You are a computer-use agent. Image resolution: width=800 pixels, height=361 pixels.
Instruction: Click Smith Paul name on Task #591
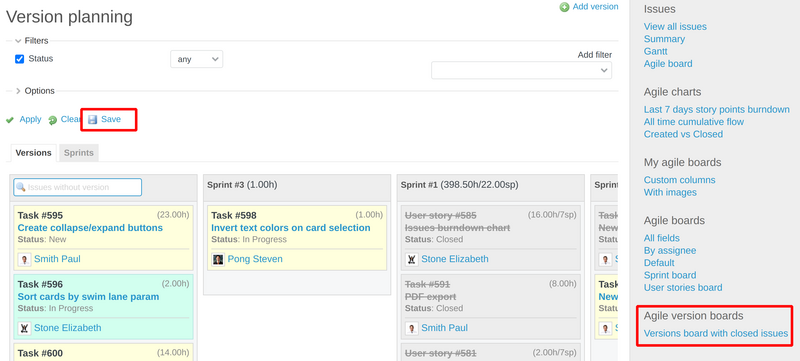click(444, 328)
